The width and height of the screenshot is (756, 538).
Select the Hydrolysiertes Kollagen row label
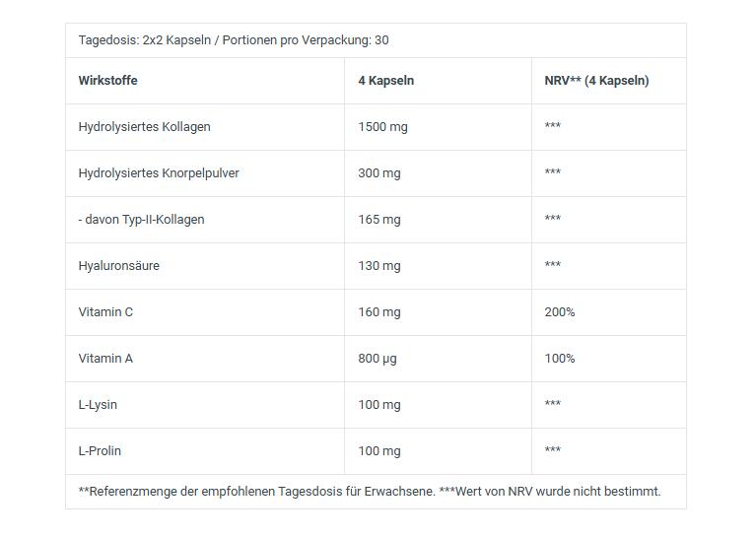click(x=144, y=127)
